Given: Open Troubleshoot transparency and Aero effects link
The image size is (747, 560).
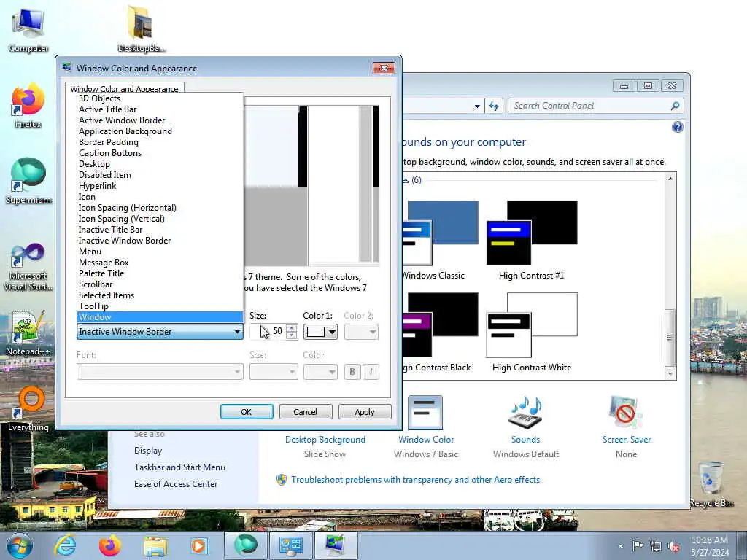Looking at the screenshot, I should [415, 480].
